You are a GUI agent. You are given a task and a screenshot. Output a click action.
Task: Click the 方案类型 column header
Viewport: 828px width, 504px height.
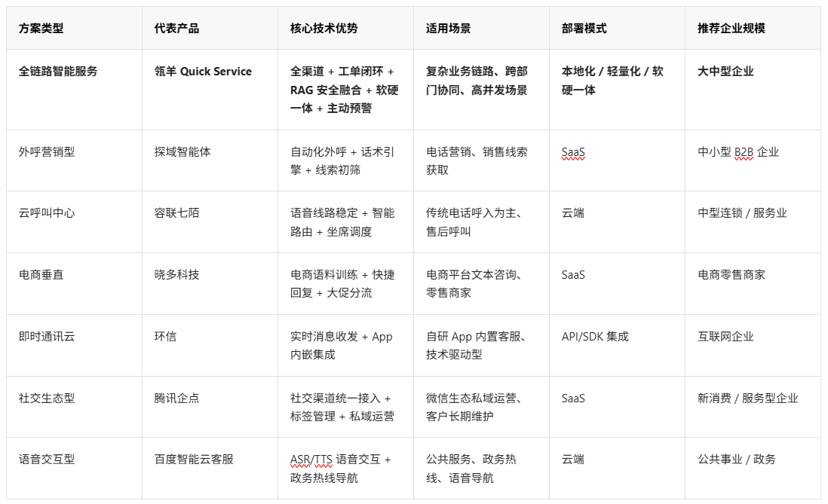click(74, 28)
